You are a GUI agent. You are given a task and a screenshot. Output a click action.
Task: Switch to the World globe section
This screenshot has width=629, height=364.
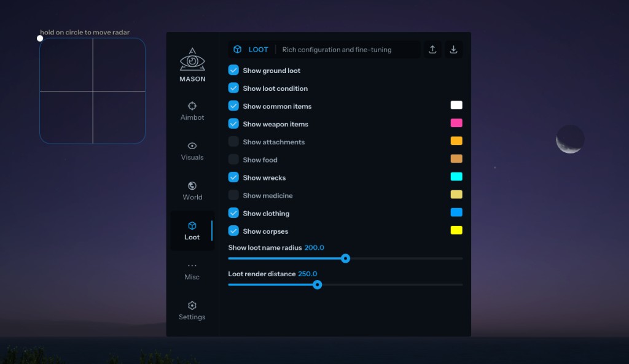pyautogui.click(x=192, y=190)
